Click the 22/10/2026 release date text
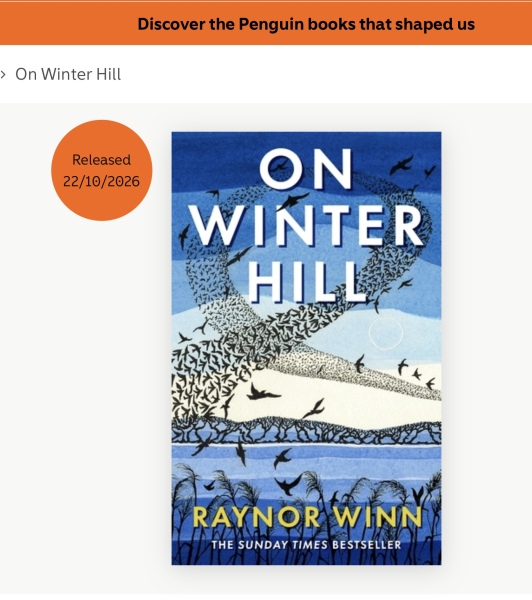The image size is (532, 600). 101,181
